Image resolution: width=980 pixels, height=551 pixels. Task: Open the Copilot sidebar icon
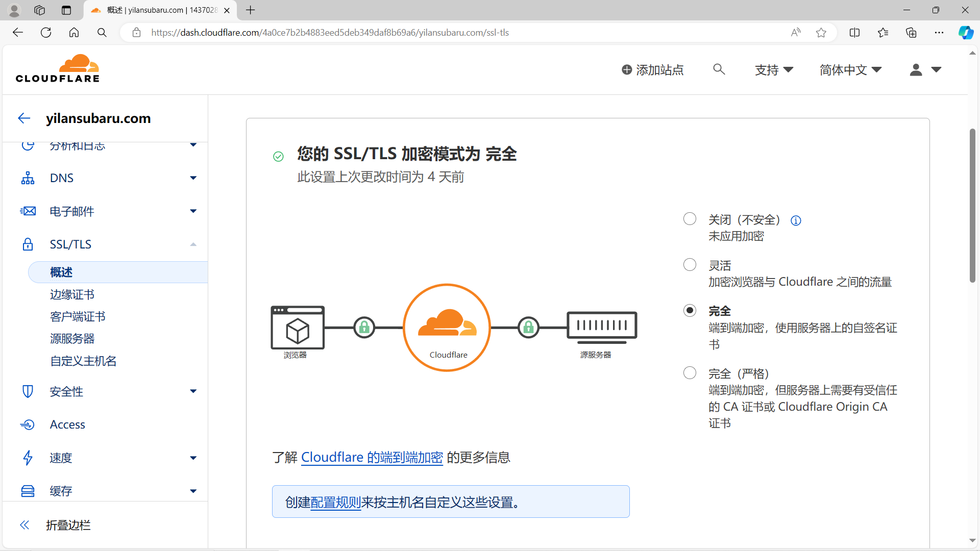966,33
